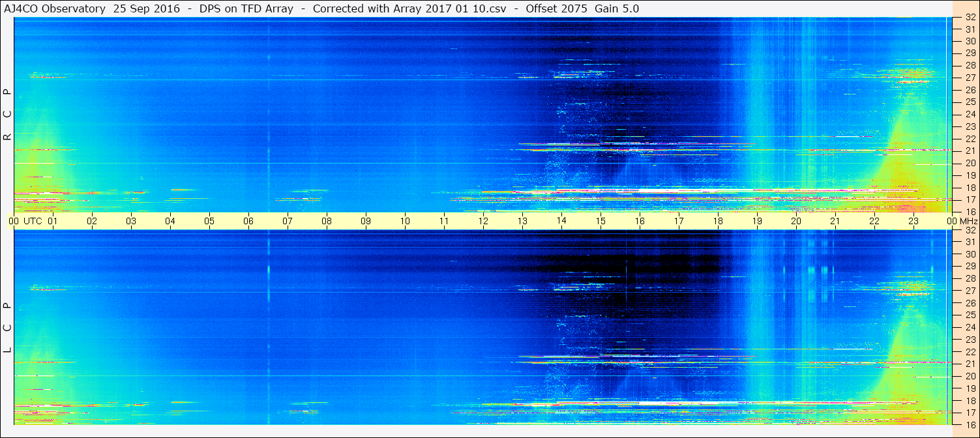Select hour 06 on the UTC time axis
Viewport: 980px width, 438px height.
[248, 221]
